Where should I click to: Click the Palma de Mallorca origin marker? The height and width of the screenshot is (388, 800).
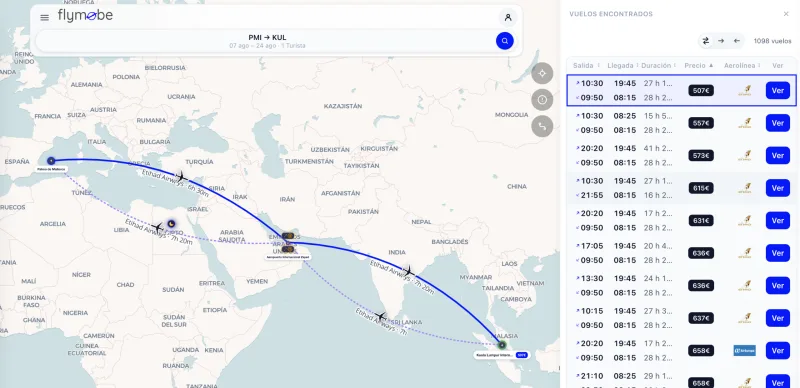(x=51, y=161)
